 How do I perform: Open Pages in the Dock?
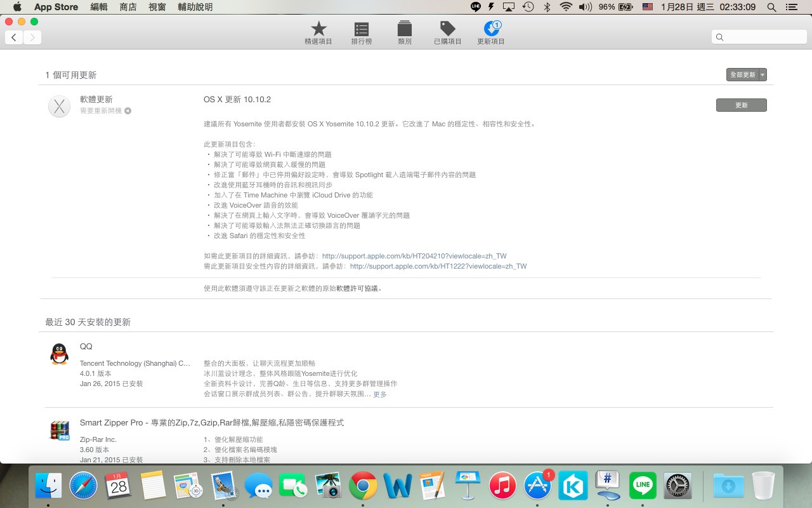pyautogui.click(x=433, y=486)
